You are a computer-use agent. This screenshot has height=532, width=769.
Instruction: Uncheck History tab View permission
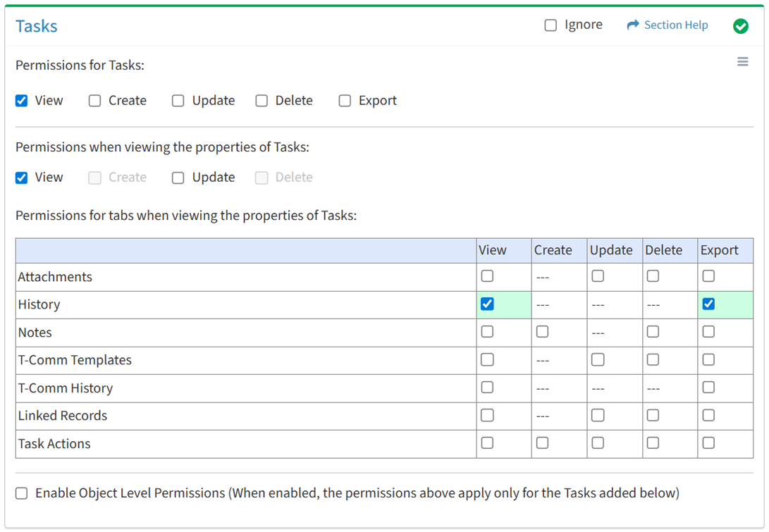coord(487,304)
